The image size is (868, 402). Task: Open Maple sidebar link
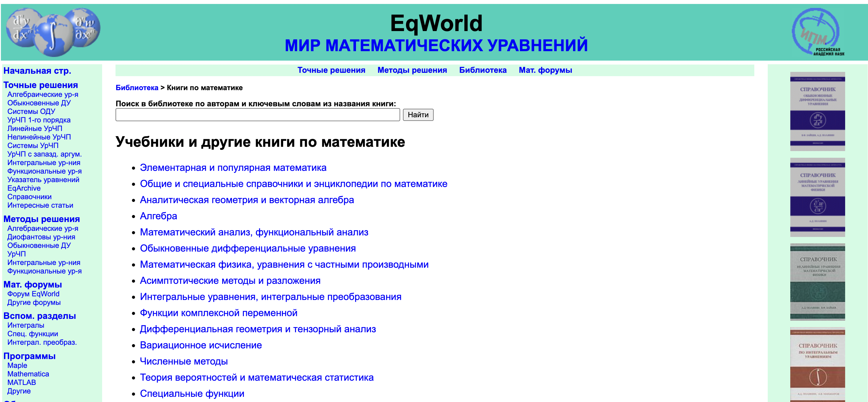17,366
